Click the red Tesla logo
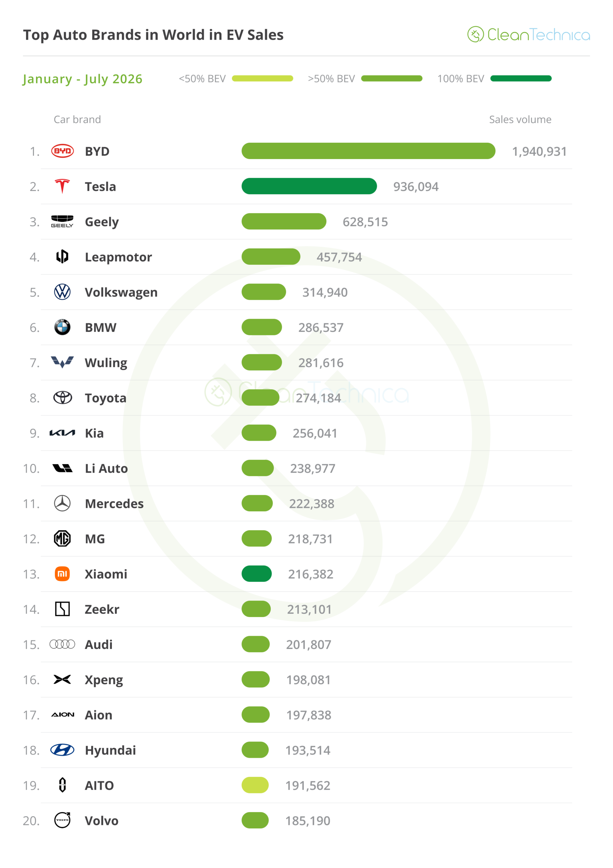Viewport: 613px width, 868px height. pos(62,186)
